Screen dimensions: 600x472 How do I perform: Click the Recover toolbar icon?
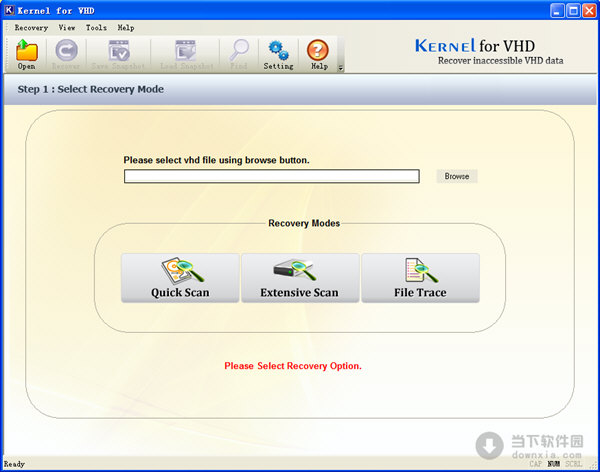tap(66, 54)
